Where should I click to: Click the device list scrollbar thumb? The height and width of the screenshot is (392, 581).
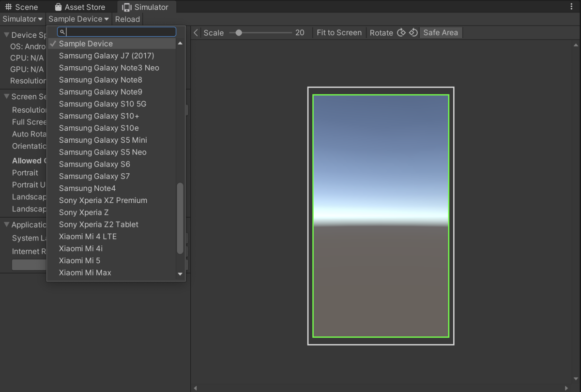[x=180, y=218]
